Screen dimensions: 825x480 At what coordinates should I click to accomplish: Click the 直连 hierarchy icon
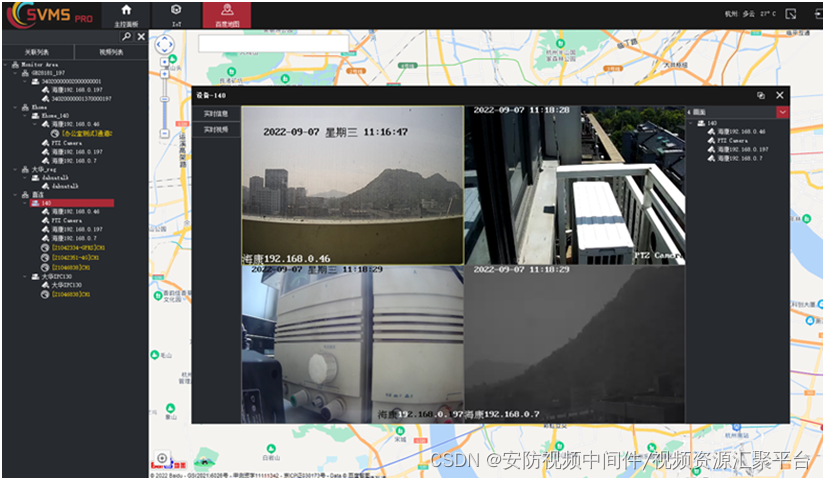25,195
